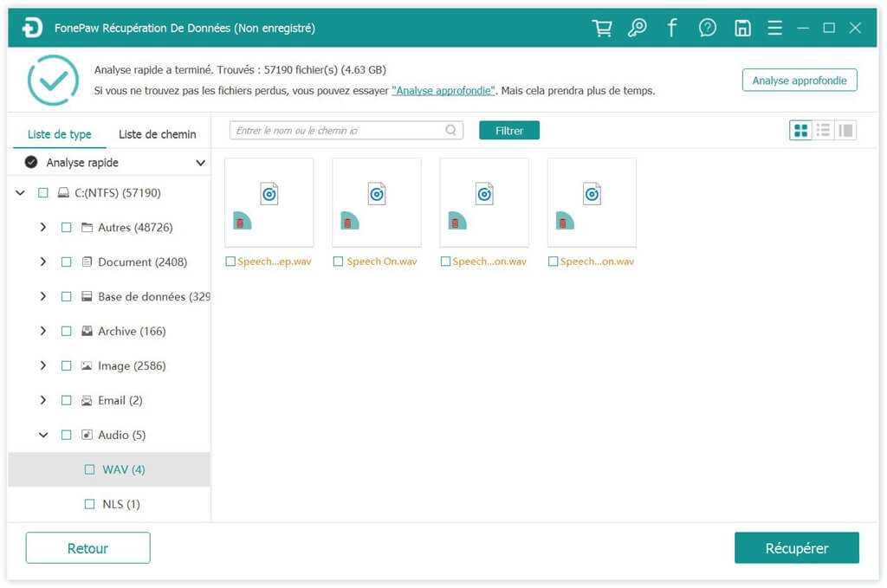Follow the "Analyse approfondie" hyperlink
887x588 pixels.
(443, 90)
